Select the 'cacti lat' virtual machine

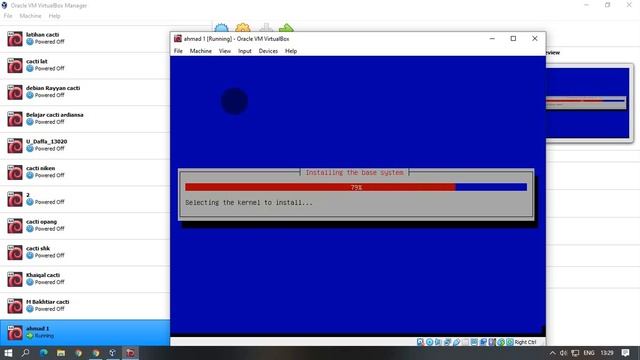click(x=85, y=65)
